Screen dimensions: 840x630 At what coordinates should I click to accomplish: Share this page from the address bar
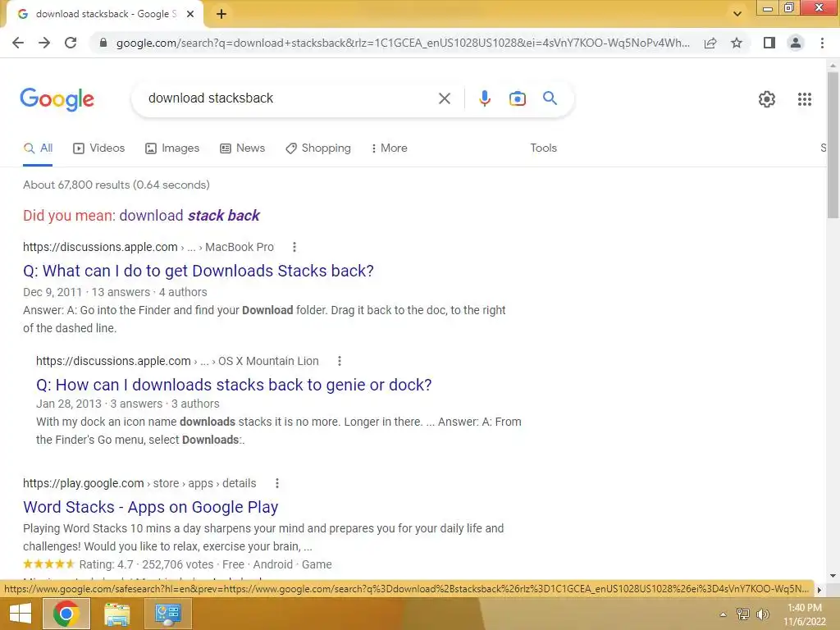point(710,43)
